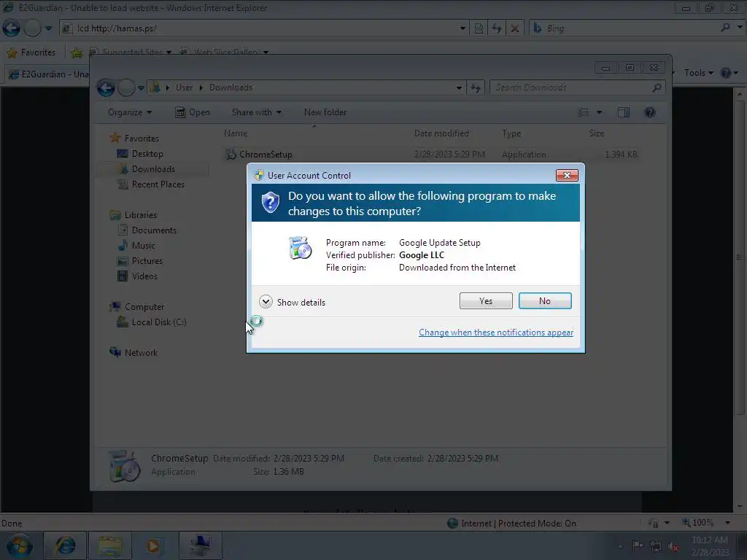Image resolution: width=747 pixels, height=560 pixels.
Task: Select the ChromeSetup file in Downloads
Action: pos(431,155)
